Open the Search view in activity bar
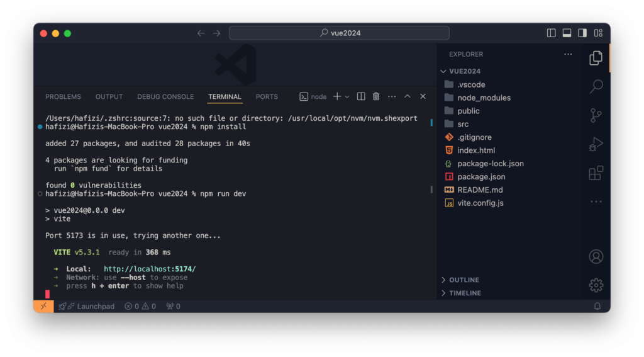Screen dimensions: 644x357 [596, 86]
